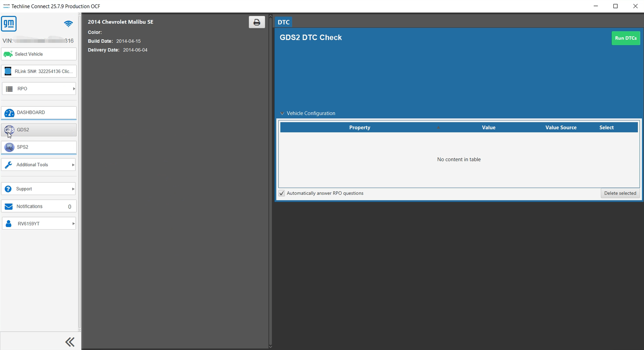
Task: Switch to the DTC tab
Action: tap(283, 22)
